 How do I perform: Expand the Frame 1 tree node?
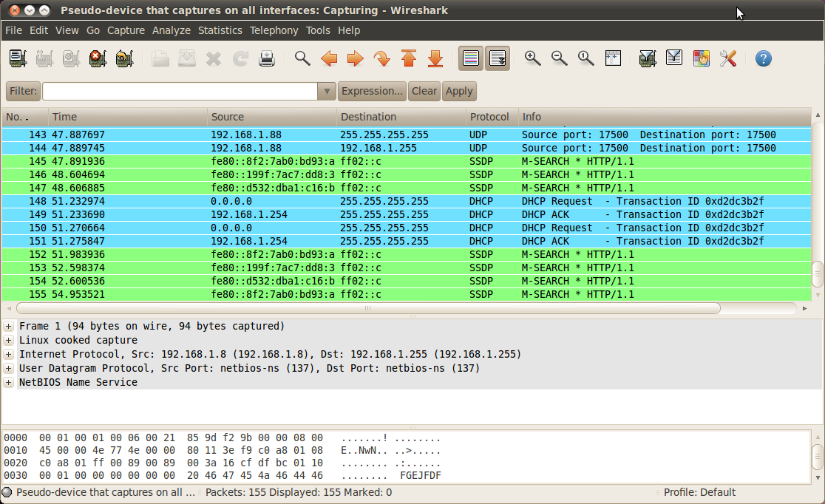[9, 327]
